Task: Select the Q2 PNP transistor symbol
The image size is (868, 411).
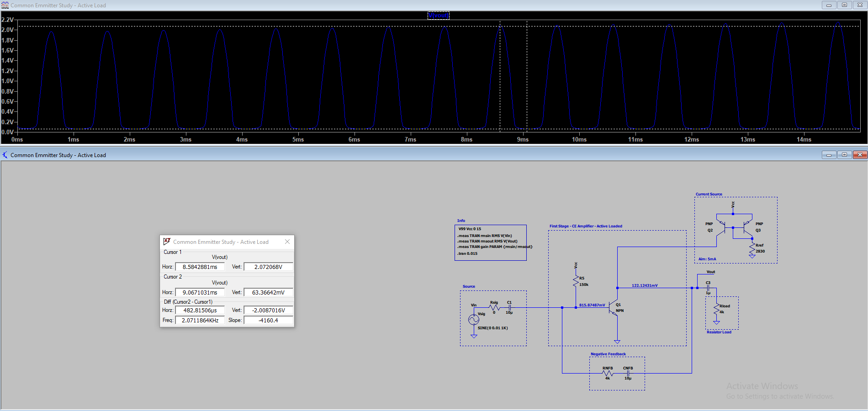Action: click(721, 227)
